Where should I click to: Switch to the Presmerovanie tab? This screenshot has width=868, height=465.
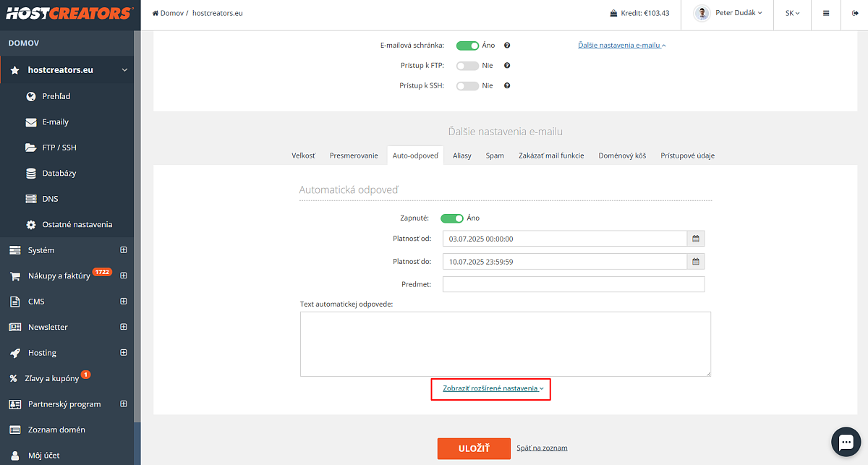click(354, 155)
